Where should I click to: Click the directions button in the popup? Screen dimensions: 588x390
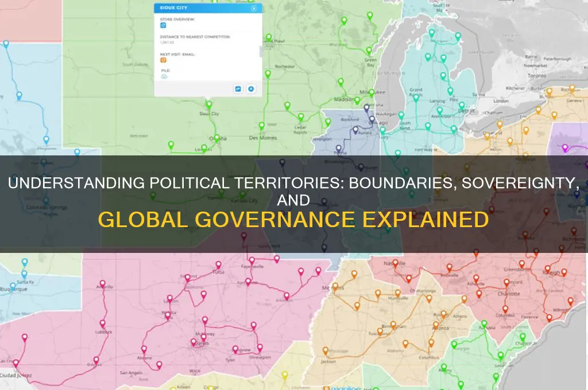(x=238, y=88)
